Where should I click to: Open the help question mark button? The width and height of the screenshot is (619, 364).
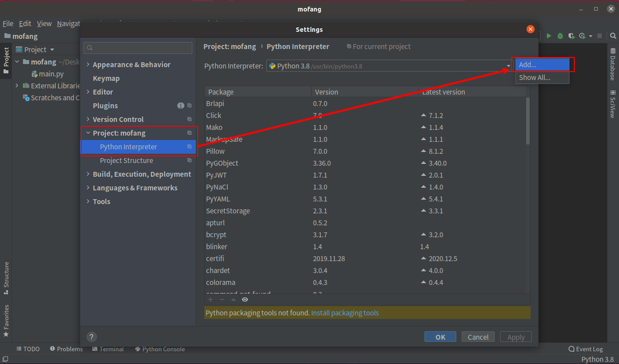pyautogui.click(x=91, y=337)
